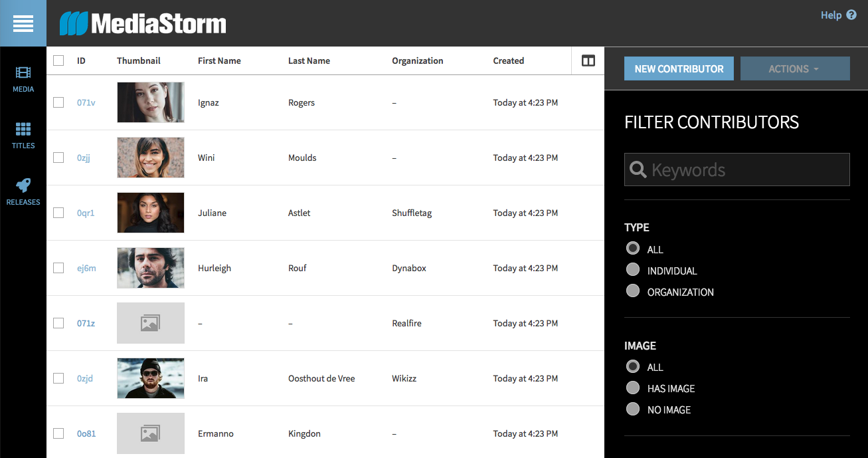Viewport: 868px width, 458px height.
Task: Click Wini Moulds' thumbnail photo
Action: [151, 158]
